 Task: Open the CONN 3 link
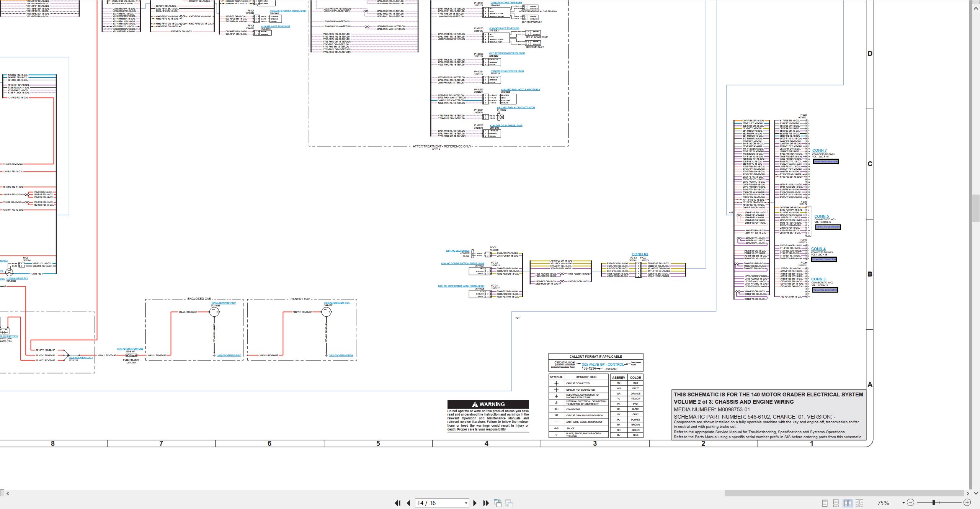pyautogui.click(x=818, y=279)
